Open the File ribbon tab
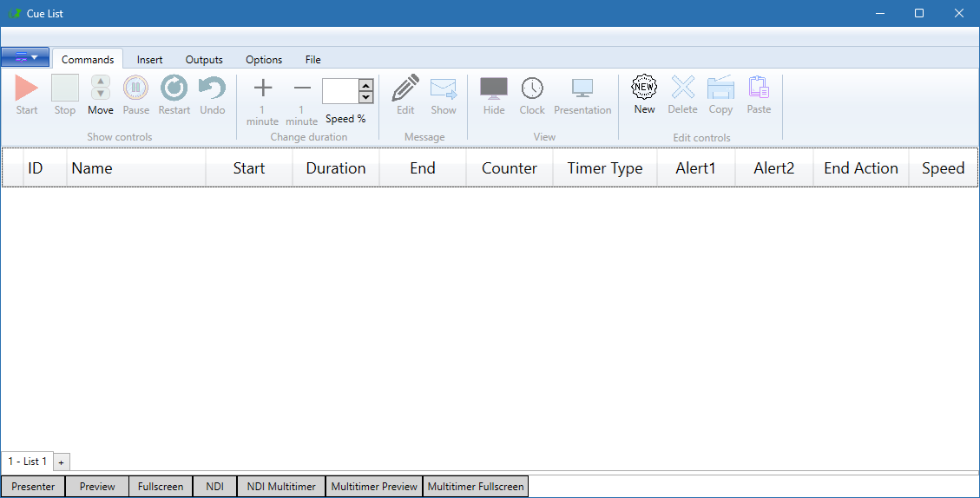980x498 pixels. coord(313,59)
